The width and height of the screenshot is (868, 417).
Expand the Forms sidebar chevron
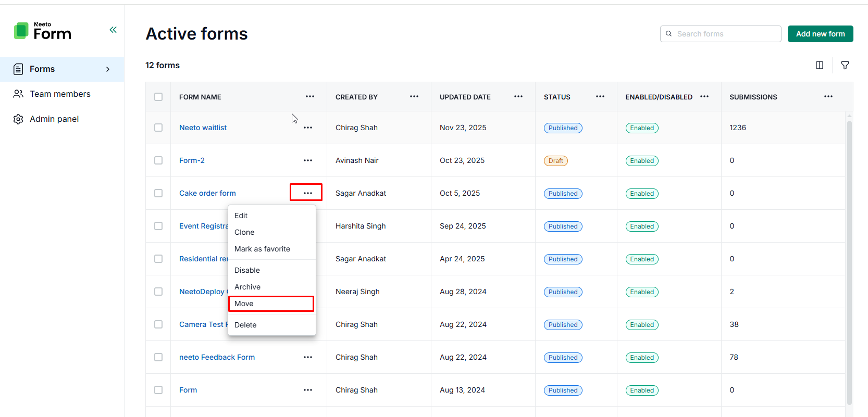point(108,69)
